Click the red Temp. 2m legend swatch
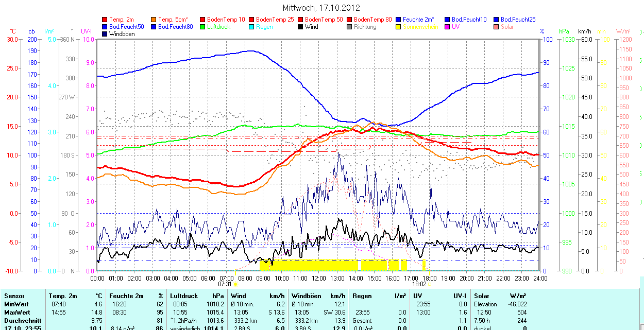 (105, 20)
